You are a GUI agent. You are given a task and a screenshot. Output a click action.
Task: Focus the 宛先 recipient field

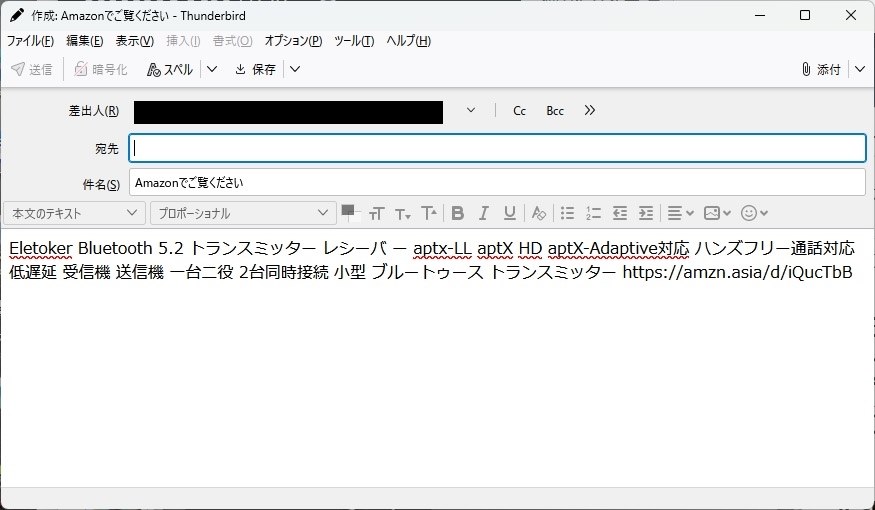point(497,148)
